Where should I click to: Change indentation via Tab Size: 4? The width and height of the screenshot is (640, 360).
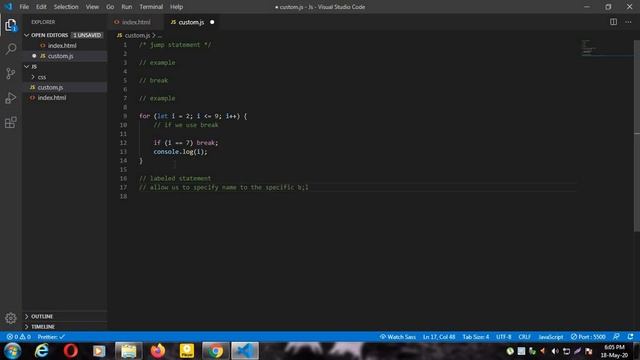tap(476, 337)
